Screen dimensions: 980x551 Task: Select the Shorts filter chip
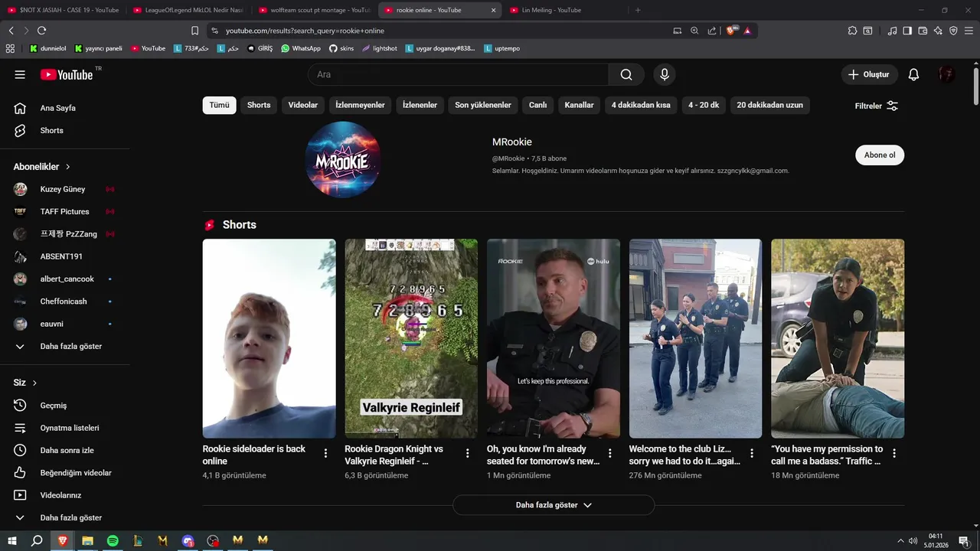pos(259,105)
